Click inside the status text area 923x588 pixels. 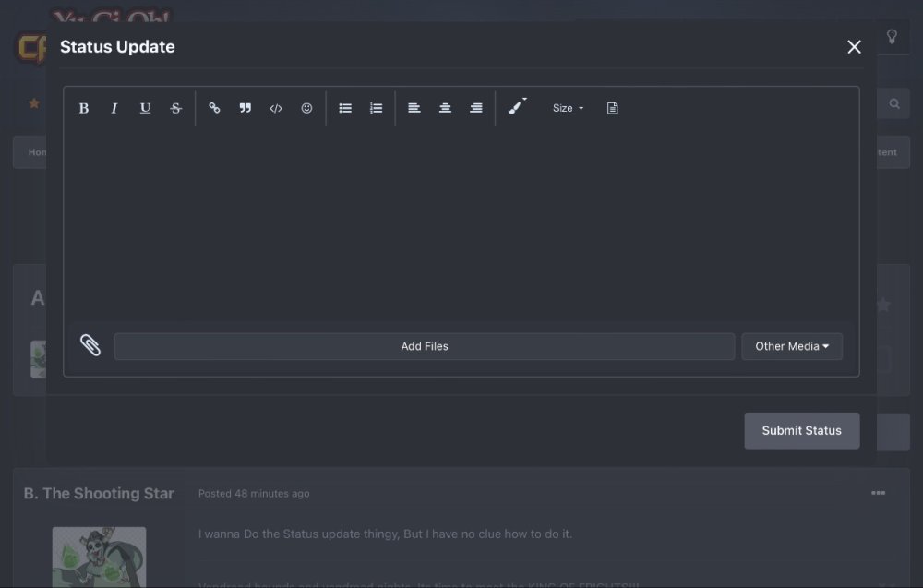tap(461, 226)
